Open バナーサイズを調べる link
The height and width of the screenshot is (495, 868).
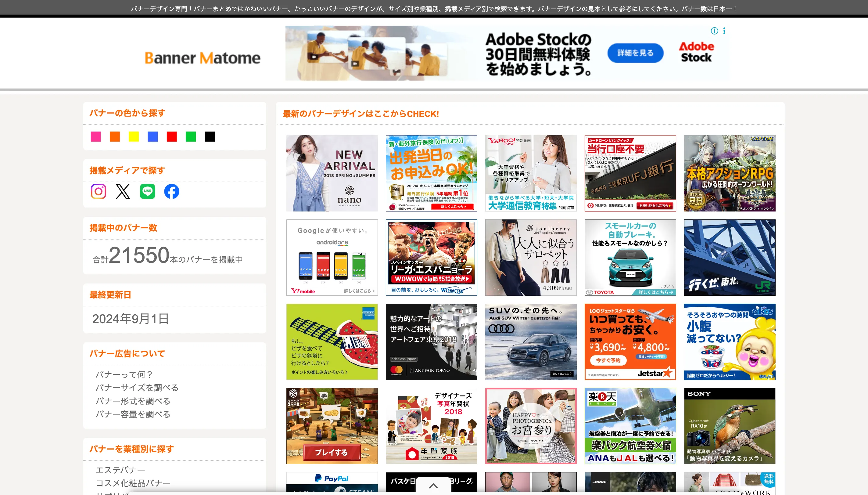tap(137, 388)
